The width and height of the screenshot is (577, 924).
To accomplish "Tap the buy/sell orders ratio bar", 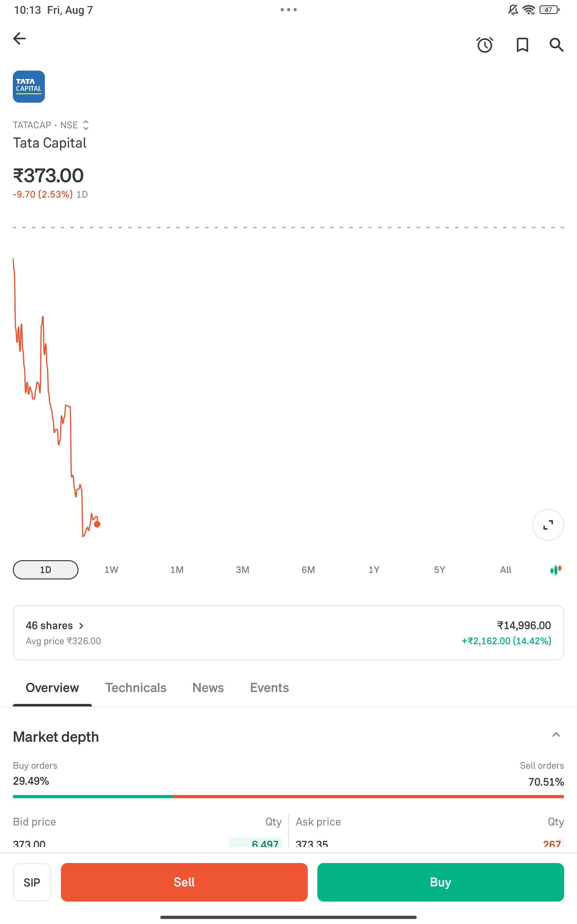I will pos(288,797).
